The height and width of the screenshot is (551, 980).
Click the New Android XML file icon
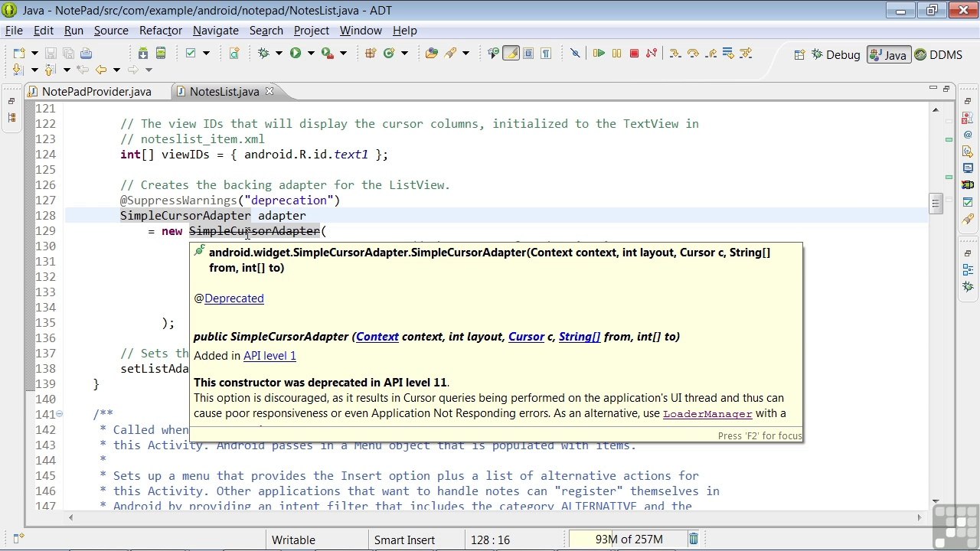point(234,53)
